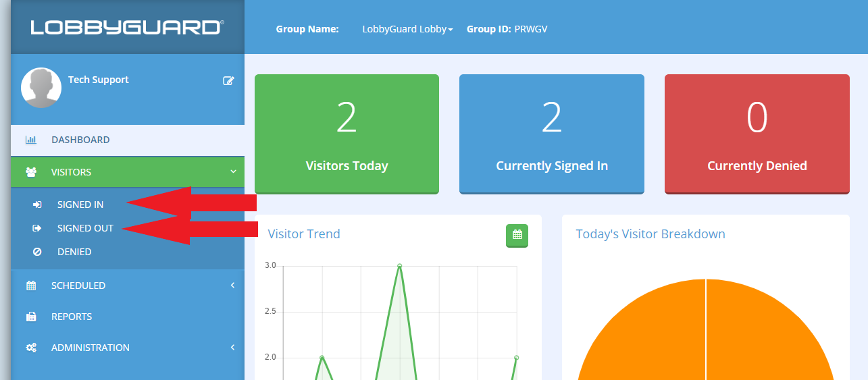Click the green calendar button in Visitor Trend
This screenshot has height=380, width=868.
pos(517,235)
